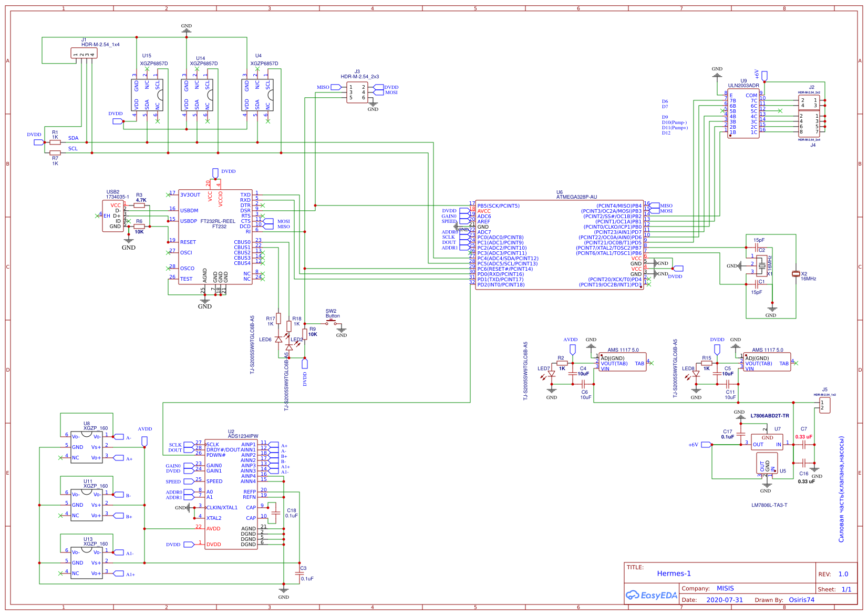This screenshot has height=615, width=868.
Task: Select the ULN2003ADR driver U9
Action: click(x=743, y=114)
